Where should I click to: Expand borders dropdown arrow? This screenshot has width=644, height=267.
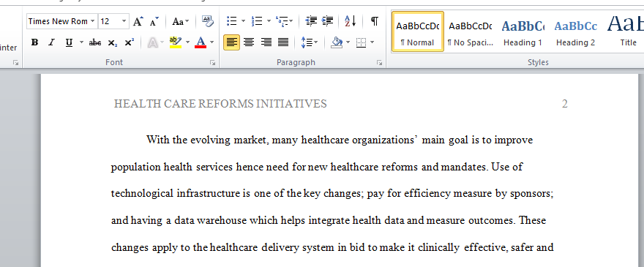click(372, 42)
